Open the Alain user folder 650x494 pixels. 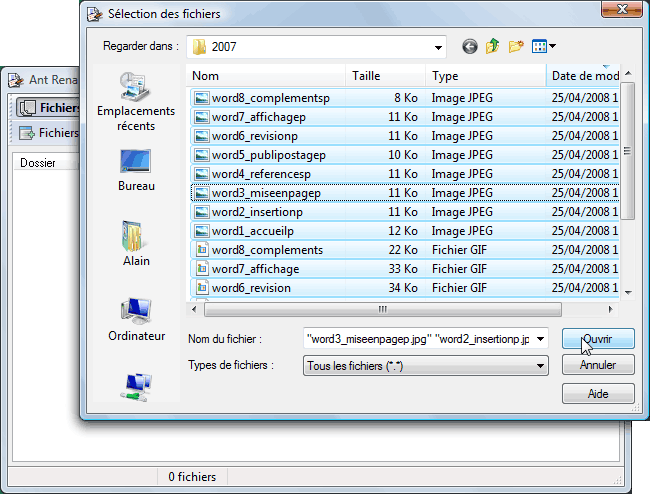tap(136, 244)
